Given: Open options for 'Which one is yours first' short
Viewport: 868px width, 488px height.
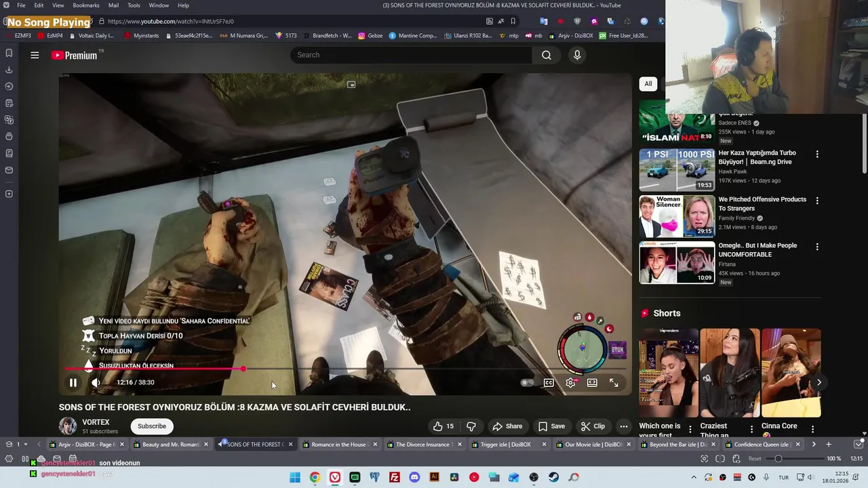Looking at the screenshot, I should [x=690, y=429].
